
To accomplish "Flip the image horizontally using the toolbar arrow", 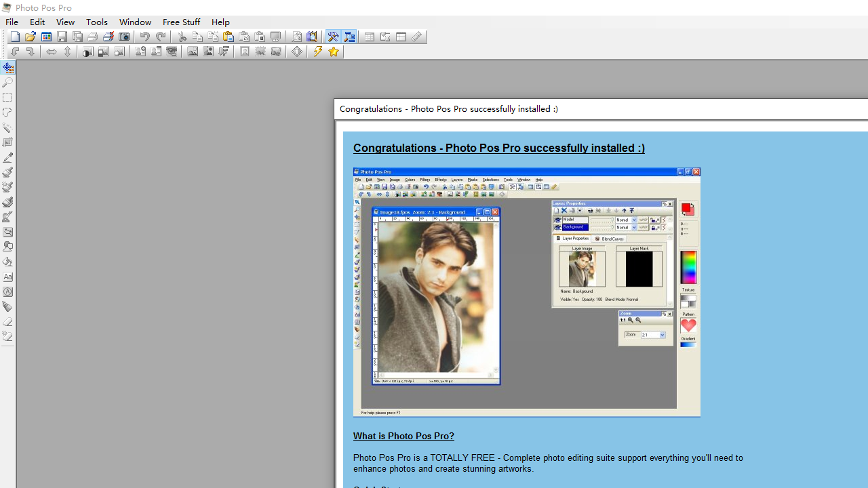I will pos(52,52).
